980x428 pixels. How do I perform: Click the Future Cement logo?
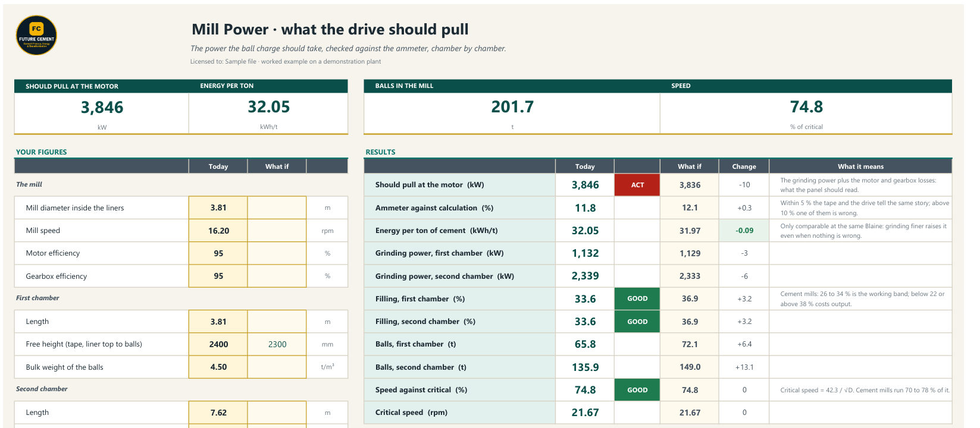tap(36, 36)
